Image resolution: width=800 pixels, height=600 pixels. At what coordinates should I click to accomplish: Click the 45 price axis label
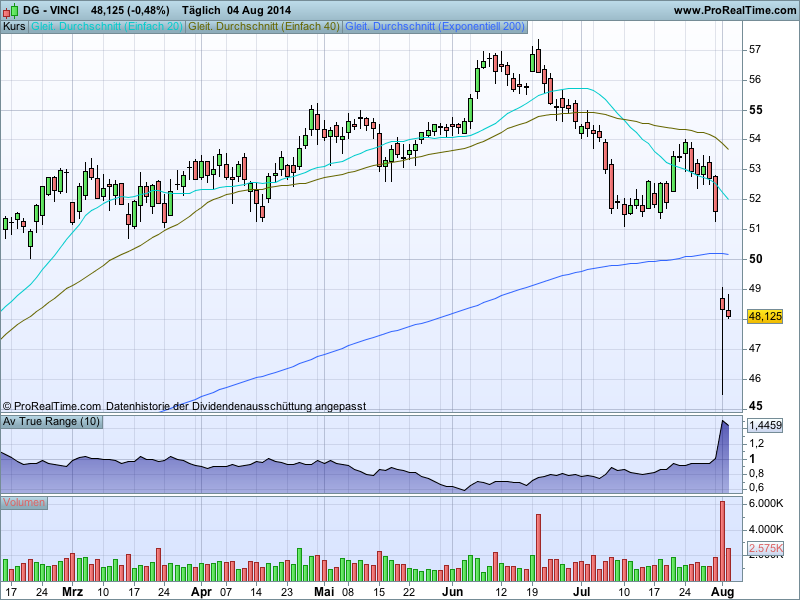[756, 406]
